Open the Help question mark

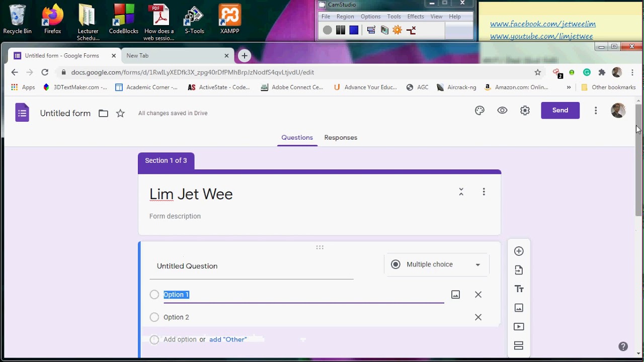[x=623, y=346]
